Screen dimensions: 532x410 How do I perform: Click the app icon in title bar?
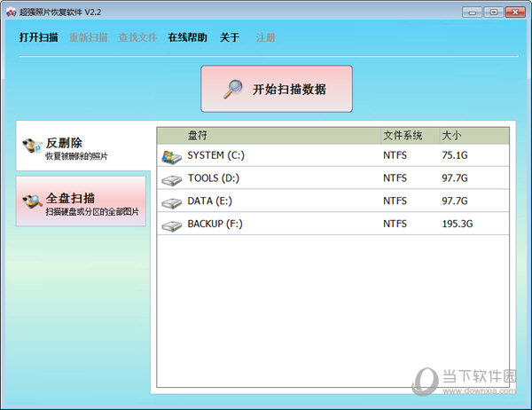[11, 12]
